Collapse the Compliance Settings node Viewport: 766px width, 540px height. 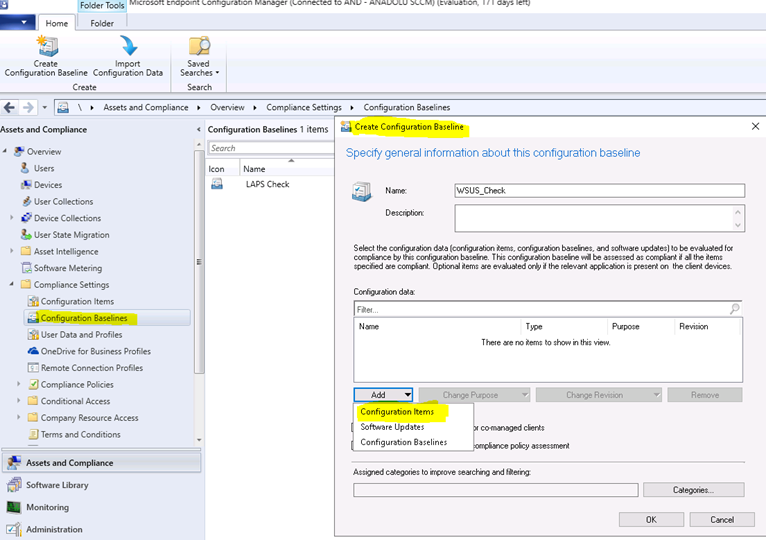point(12,284)
